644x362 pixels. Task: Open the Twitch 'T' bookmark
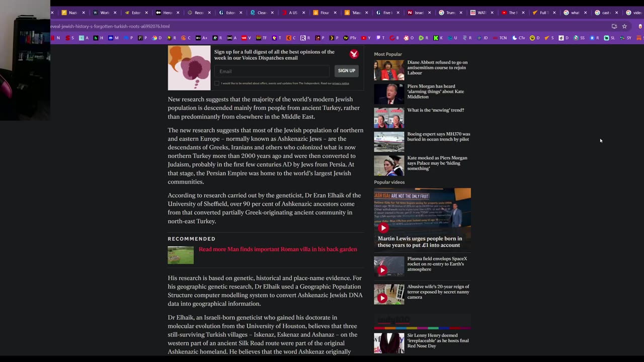point(380,38)
